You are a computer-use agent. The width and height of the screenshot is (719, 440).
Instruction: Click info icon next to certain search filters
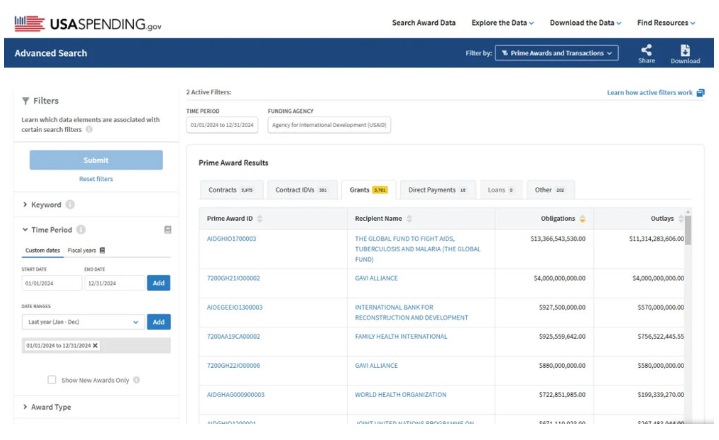tap(89, 129)
